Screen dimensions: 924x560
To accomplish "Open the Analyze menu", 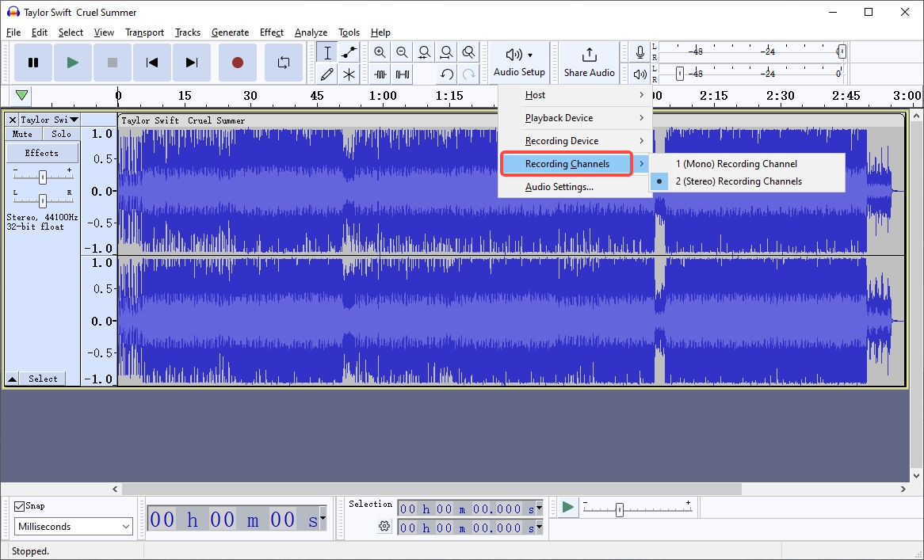I will (x=311, y=32).
